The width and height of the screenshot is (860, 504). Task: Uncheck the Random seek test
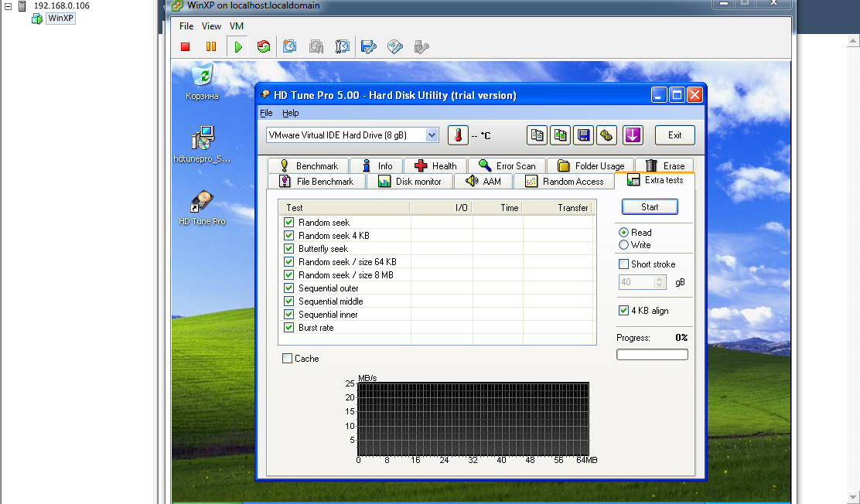pos(289,223)
